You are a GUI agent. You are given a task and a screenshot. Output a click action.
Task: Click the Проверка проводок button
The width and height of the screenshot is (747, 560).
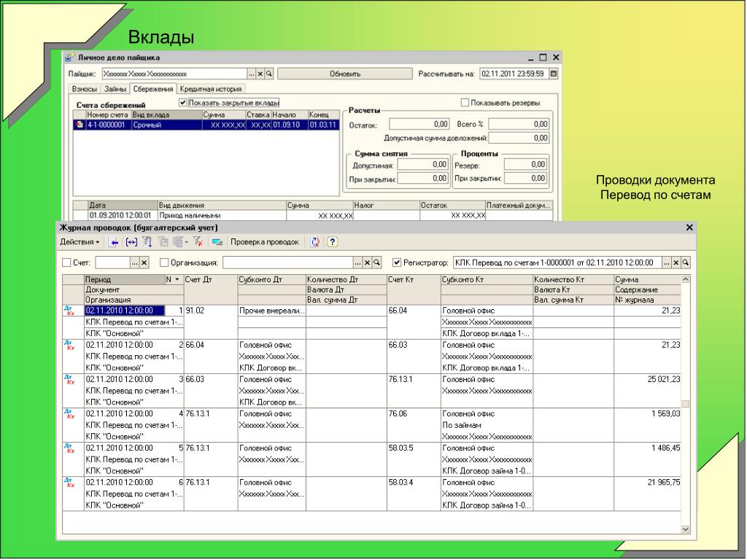tap(264, 241)
